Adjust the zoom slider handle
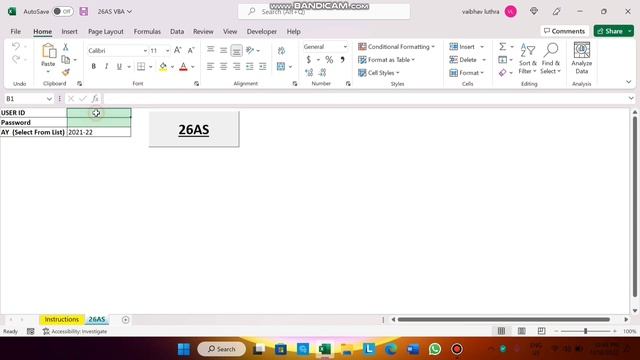Viewport: 640px width, 360px height. pos(585,331)
